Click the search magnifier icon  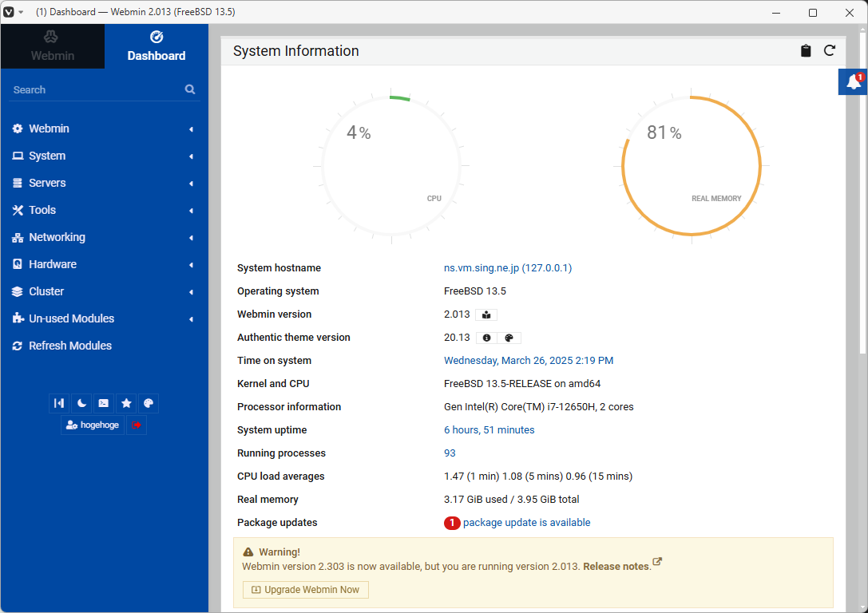click(190, 89)
